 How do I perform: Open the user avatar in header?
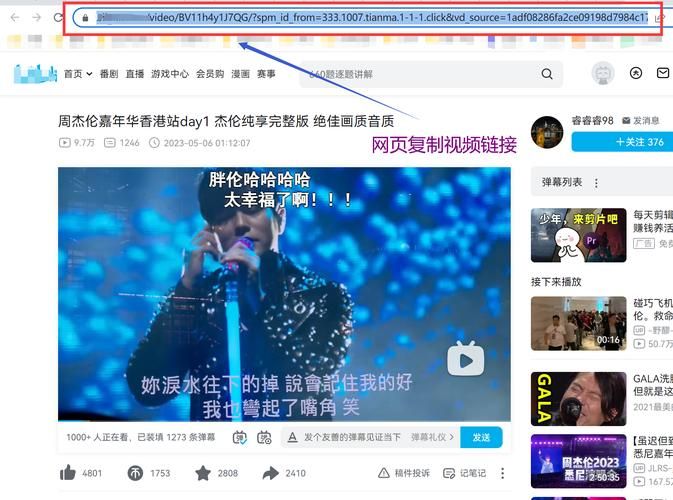pyautogui.click(x=603, y=73)
